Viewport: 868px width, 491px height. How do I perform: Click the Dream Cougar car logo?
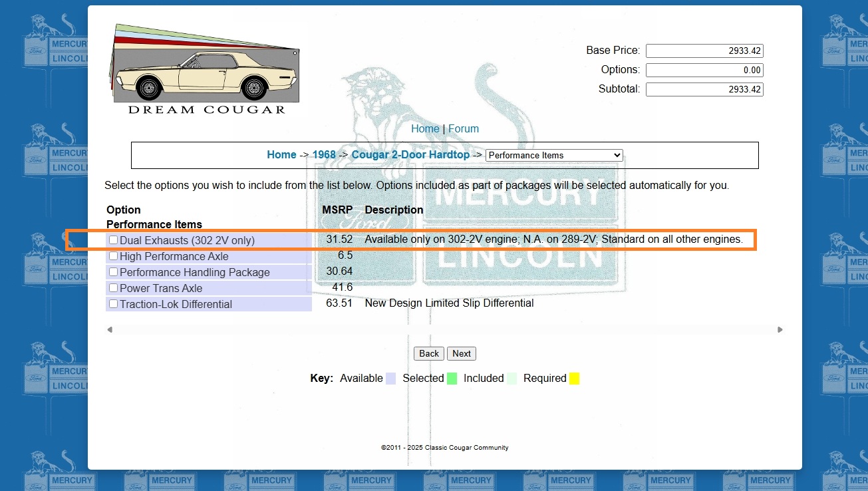(x=205, y=69)
